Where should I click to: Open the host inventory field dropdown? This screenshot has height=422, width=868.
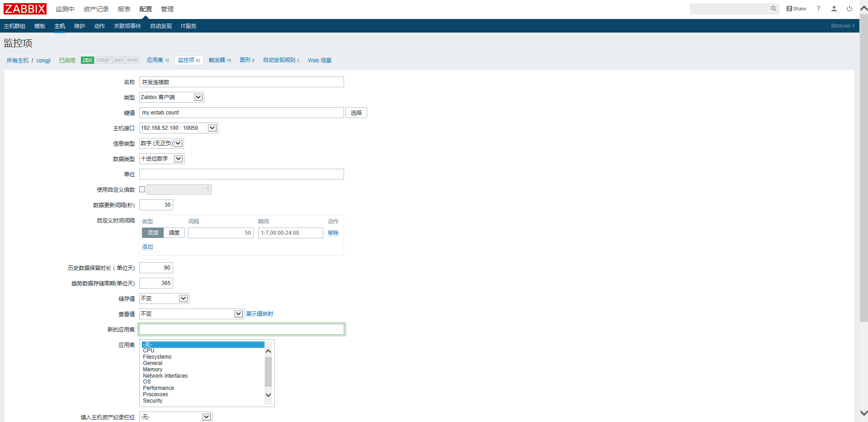[x=175, y=417]
